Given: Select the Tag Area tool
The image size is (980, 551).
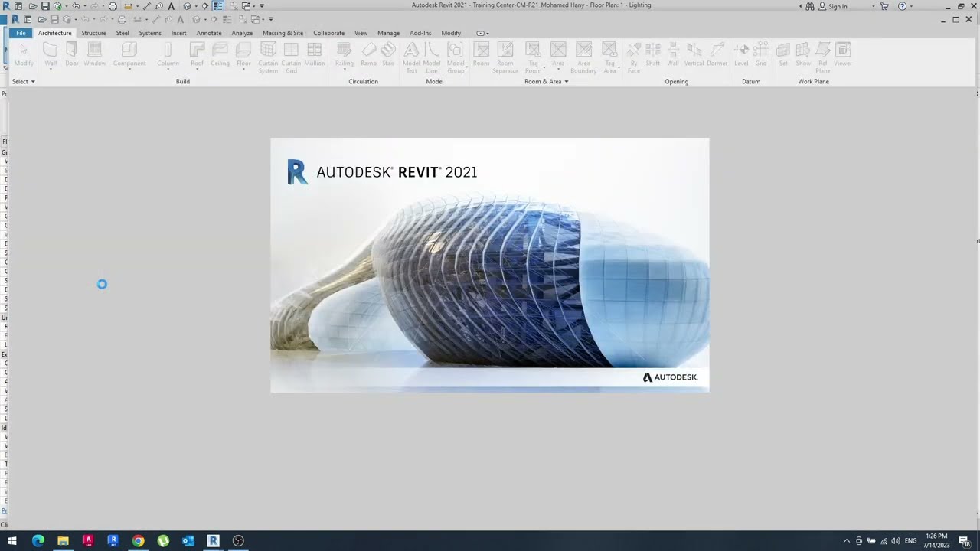Looking at the screenshot, I should 609,58.
